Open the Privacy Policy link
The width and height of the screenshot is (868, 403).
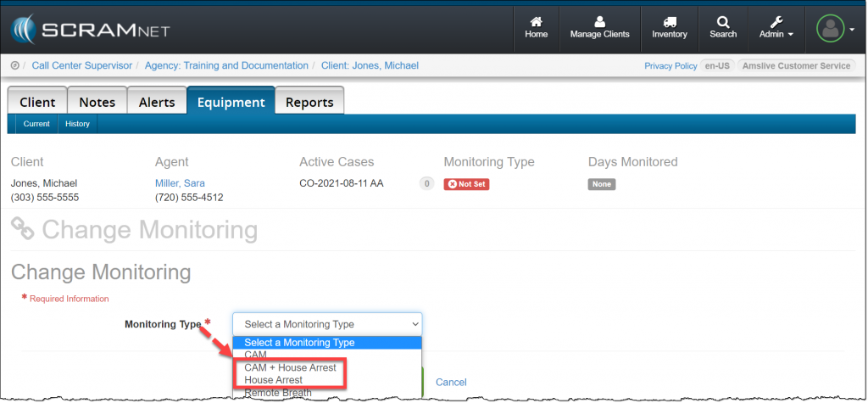[670, 66]
